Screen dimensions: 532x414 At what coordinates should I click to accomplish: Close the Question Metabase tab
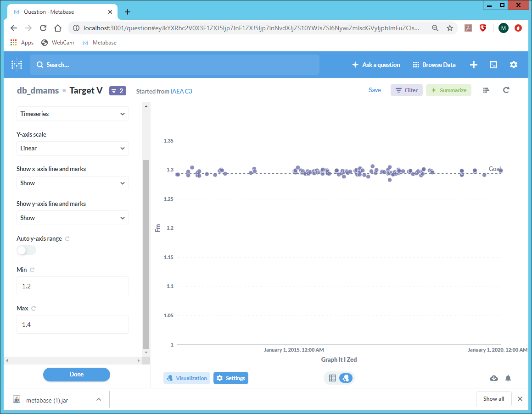[110, 12]
